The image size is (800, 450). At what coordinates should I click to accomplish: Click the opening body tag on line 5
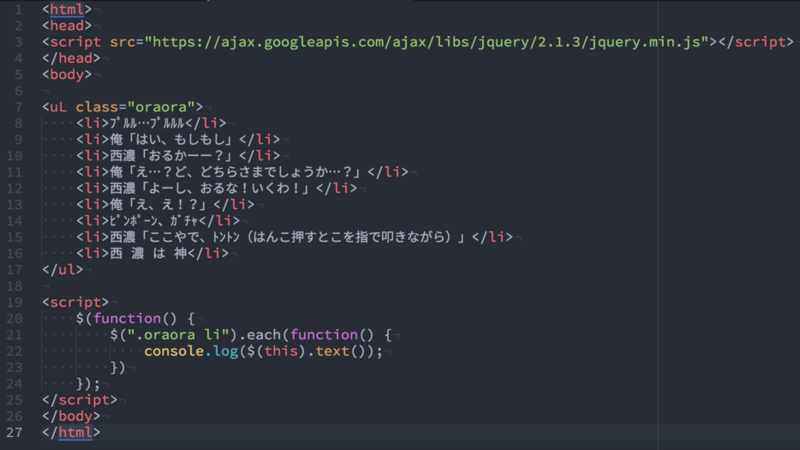point(67,74)
